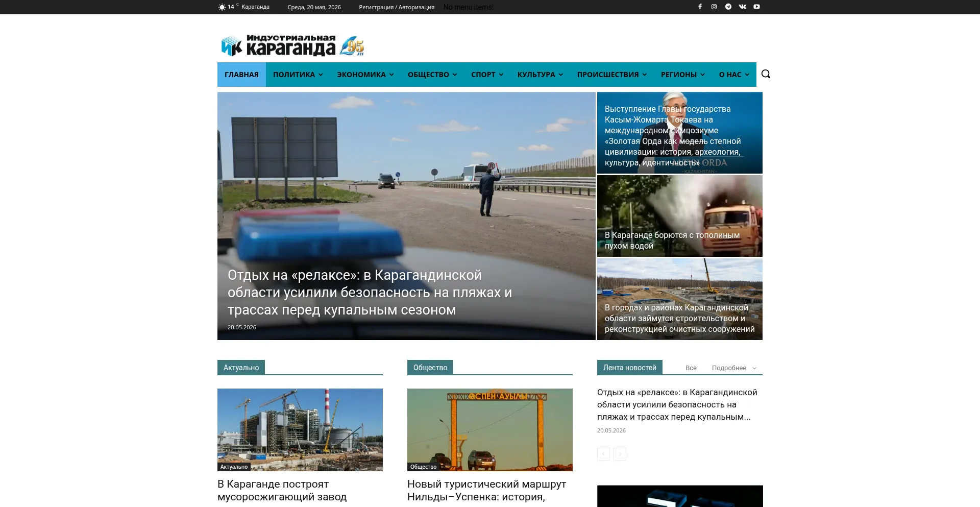This screenshot has height=507, width=980.
Task: Click the search magnifier icon
Action: pos(766,74)
